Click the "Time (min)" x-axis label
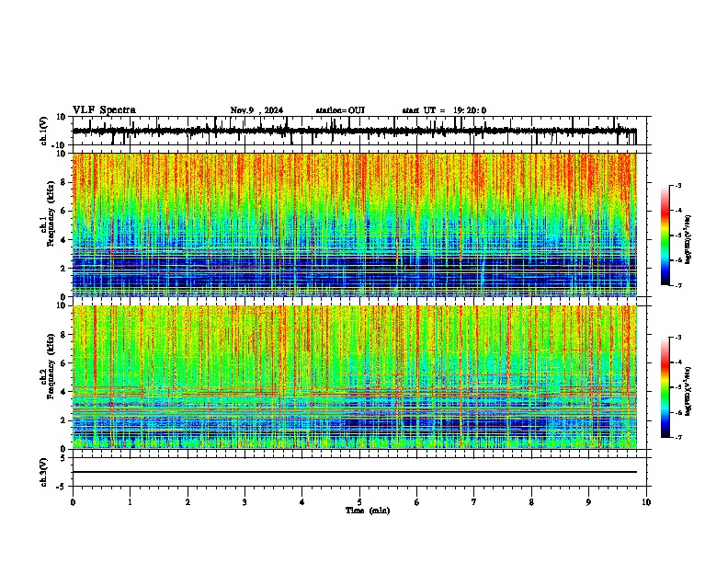The image size is (728, 563). point(368,511)
